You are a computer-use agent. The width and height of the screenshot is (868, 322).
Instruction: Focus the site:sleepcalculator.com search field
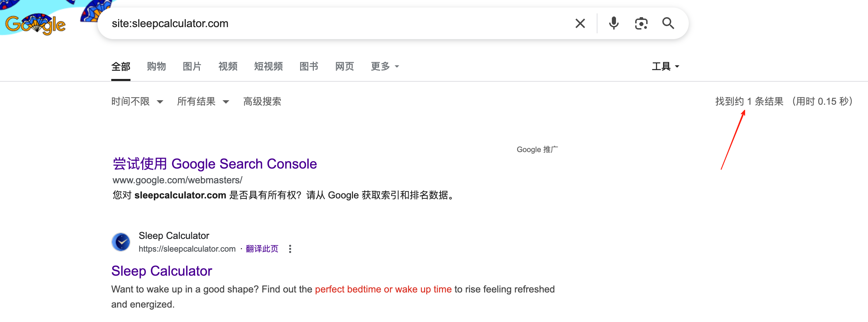[x=336, y=23]
